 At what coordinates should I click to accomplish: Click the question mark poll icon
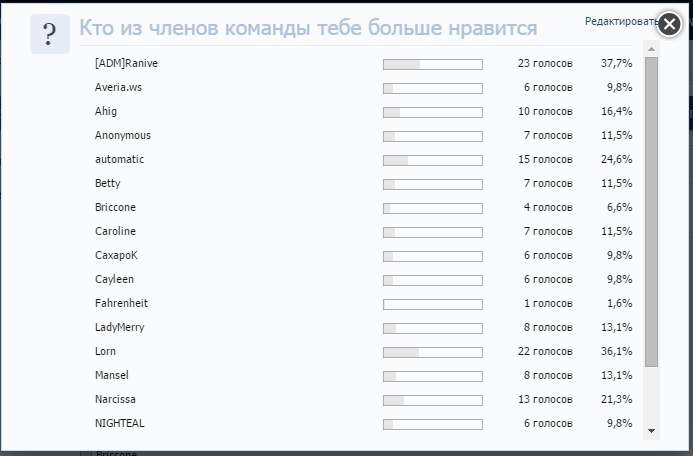[50, 34]
